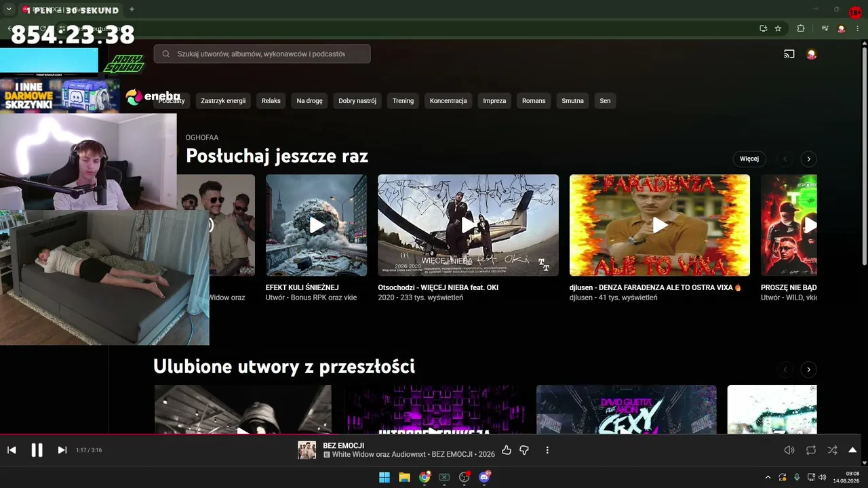Dislike the song BEZ EMOCJI
The image size is (868, 488).
[x=524, y=450]
